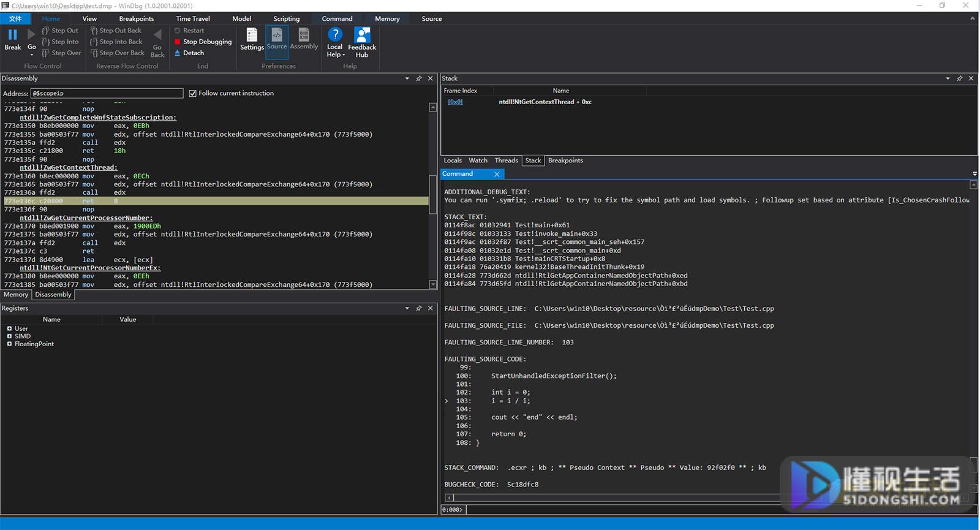Image resolution: width=980 pixels, height=530 pixels.
Task: Click the Disassembly scroll up arrow
Action: [x=433, y=107]
